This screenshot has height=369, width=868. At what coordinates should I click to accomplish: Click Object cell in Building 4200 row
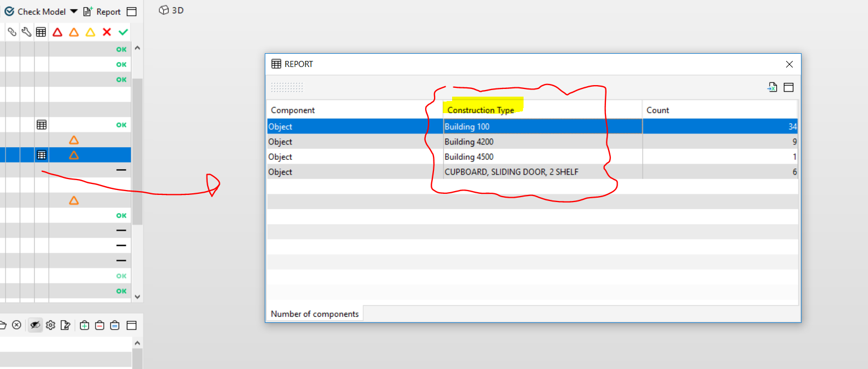355,142
